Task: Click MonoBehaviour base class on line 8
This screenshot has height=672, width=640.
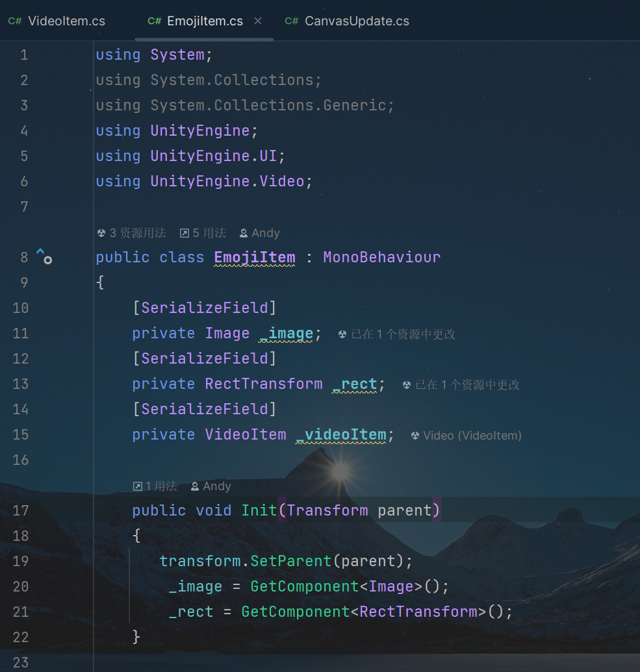Action: click(x=382, y=257)
